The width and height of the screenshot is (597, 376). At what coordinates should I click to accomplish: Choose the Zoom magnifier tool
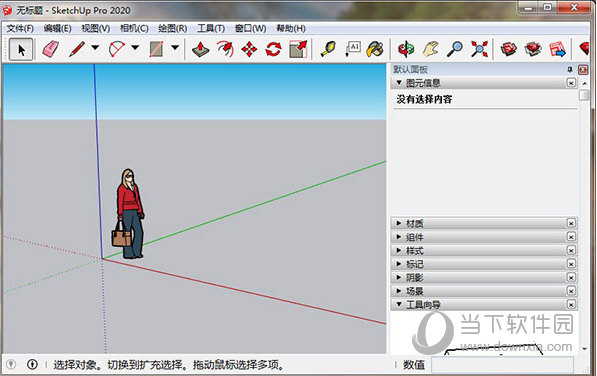pyautogui.click(x=455, y=49)
